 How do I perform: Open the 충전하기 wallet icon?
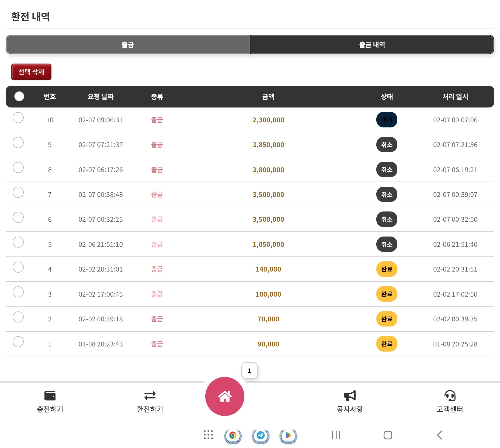[50, 396]
